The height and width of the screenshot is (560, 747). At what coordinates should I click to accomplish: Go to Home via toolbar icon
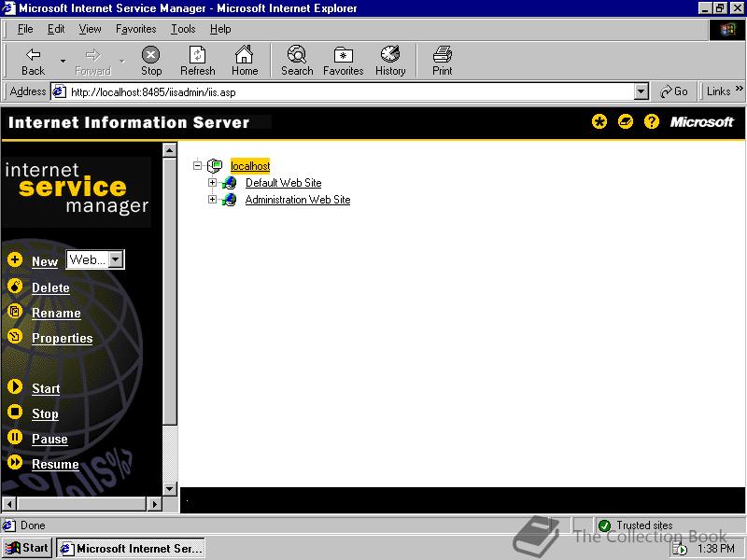click(245, 61)
